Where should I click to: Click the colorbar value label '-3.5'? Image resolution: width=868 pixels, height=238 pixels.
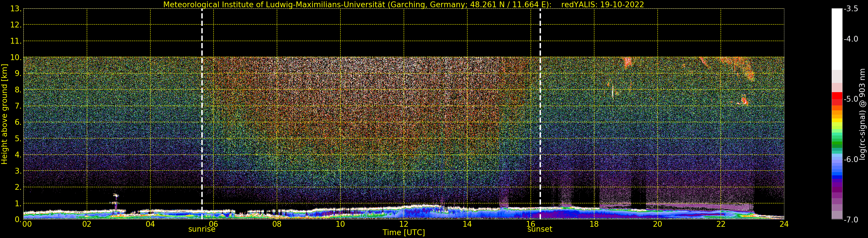(851, 9)
